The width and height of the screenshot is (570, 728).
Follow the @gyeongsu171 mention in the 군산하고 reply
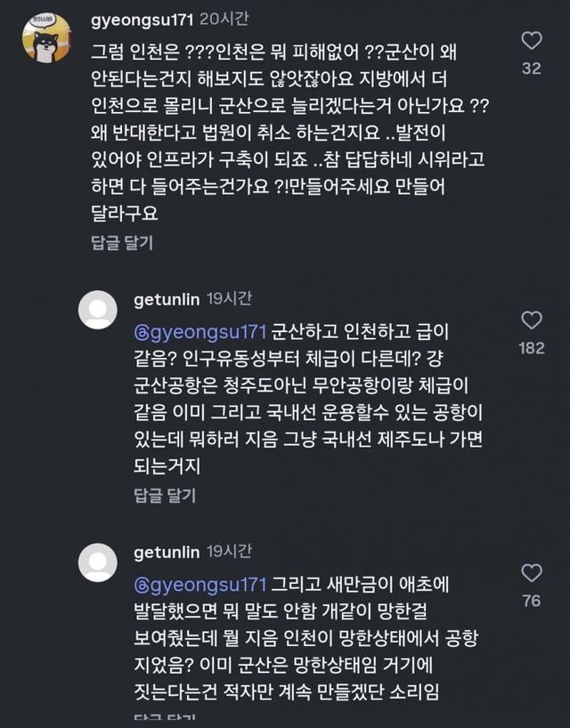(199, 331)
